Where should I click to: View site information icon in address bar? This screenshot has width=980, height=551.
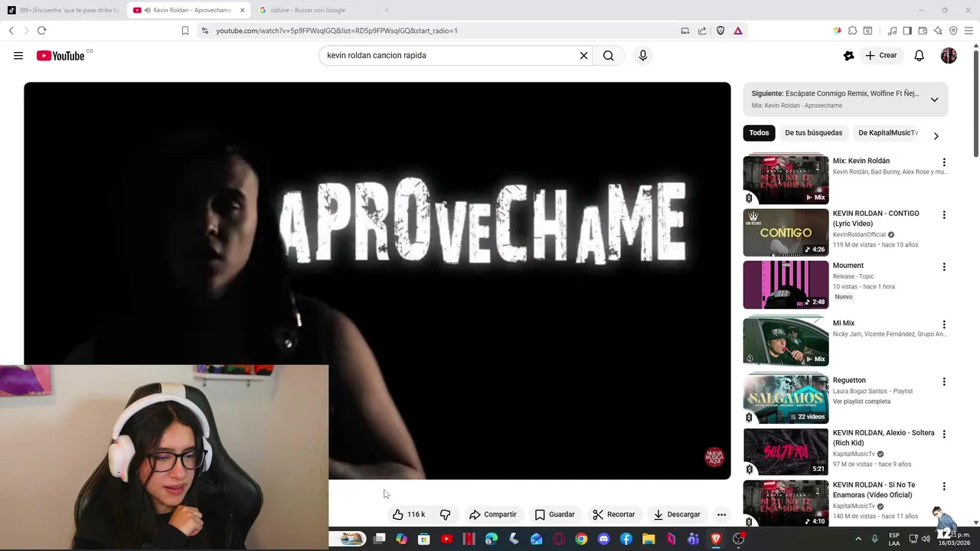pyautogui.click(x=204, y=31)
